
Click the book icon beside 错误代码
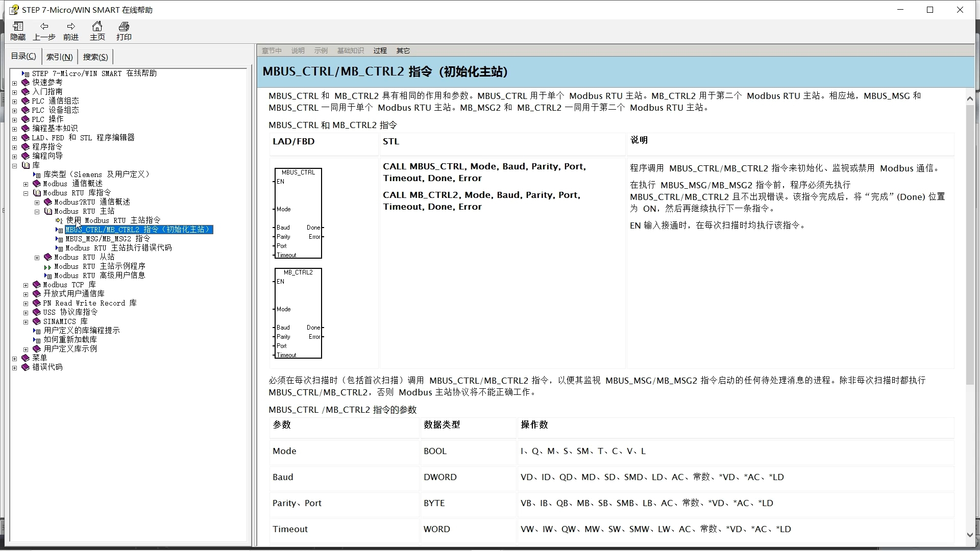[x=26, y=367]
